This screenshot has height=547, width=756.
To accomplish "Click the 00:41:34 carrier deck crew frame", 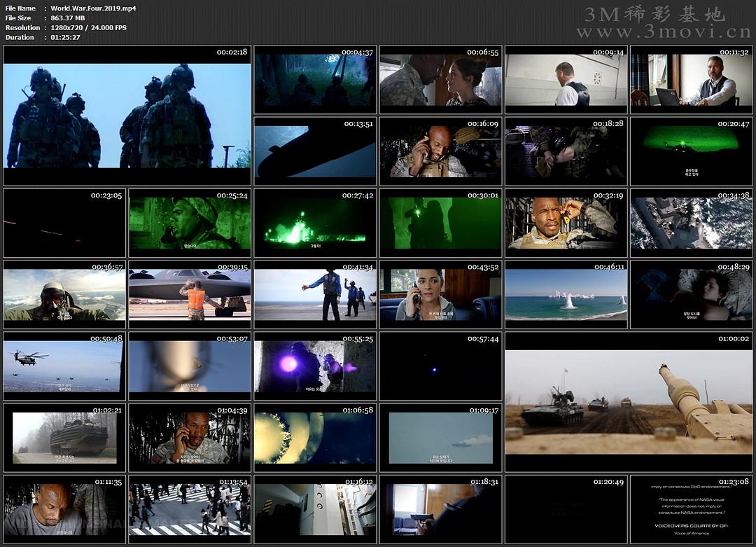I will tap(315, 295).
